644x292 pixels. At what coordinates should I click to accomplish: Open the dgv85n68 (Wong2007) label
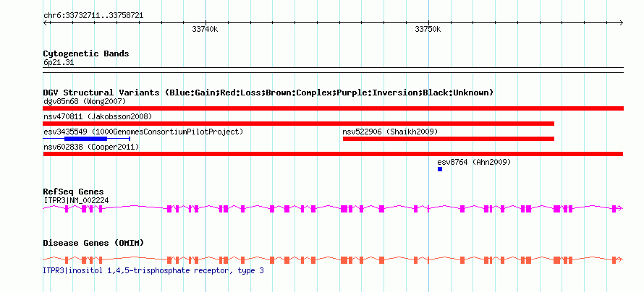[85, 101]
